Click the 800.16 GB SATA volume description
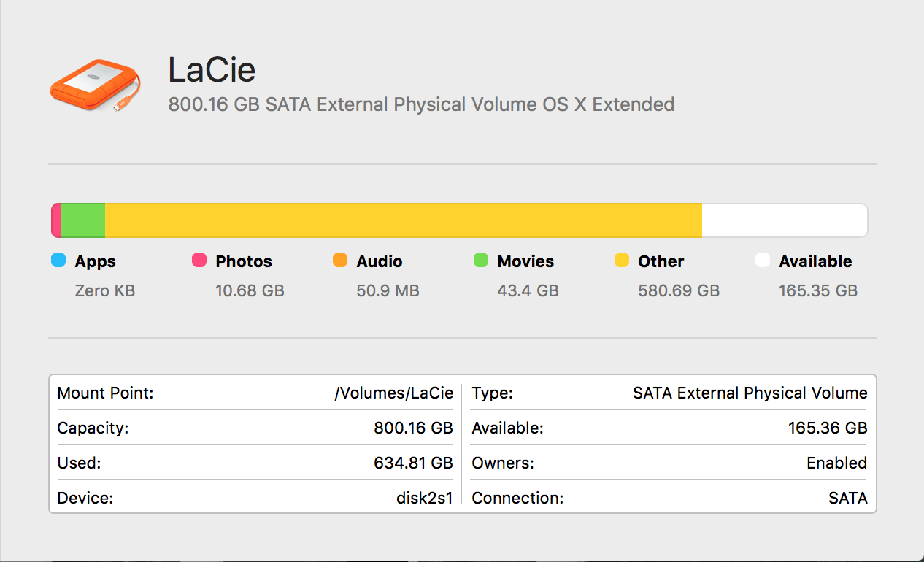This screenshot has height=562, width=924. pyautogui.click(x=421, y=104)
